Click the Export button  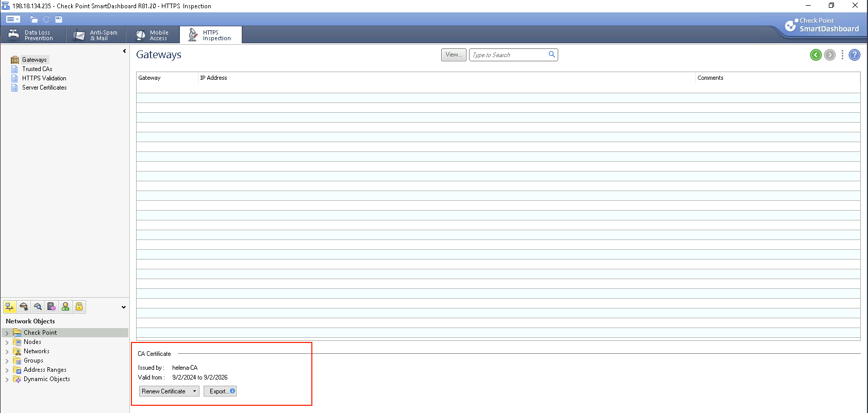(x=220, y=391)
